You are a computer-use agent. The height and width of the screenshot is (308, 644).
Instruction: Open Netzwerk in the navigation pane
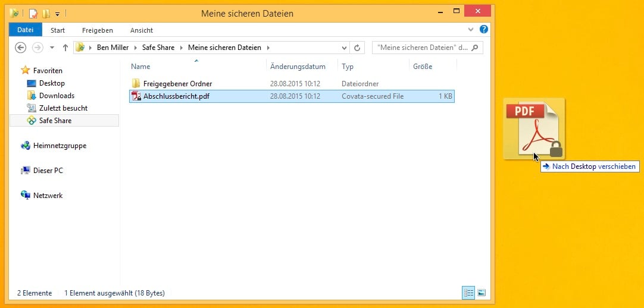point(48,196)
